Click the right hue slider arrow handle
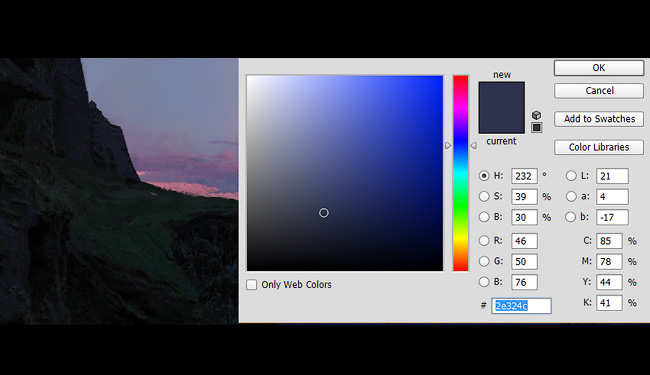 [x=473, y=145]
